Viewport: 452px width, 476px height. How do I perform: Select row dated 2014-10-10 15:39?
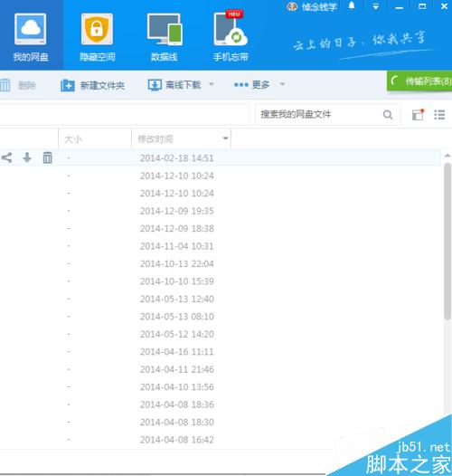tap(221, 281)
